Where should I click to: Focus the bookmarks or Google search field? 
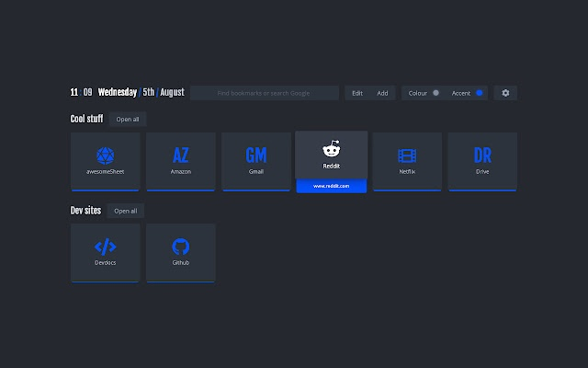[265, 93]
